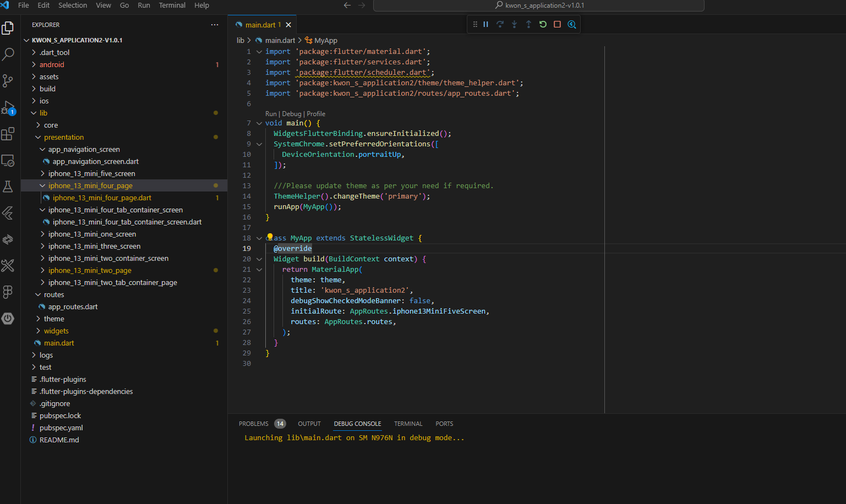Screen dimensions: 846x504
Task: Pause the debug session
Action: pos(485,24)
